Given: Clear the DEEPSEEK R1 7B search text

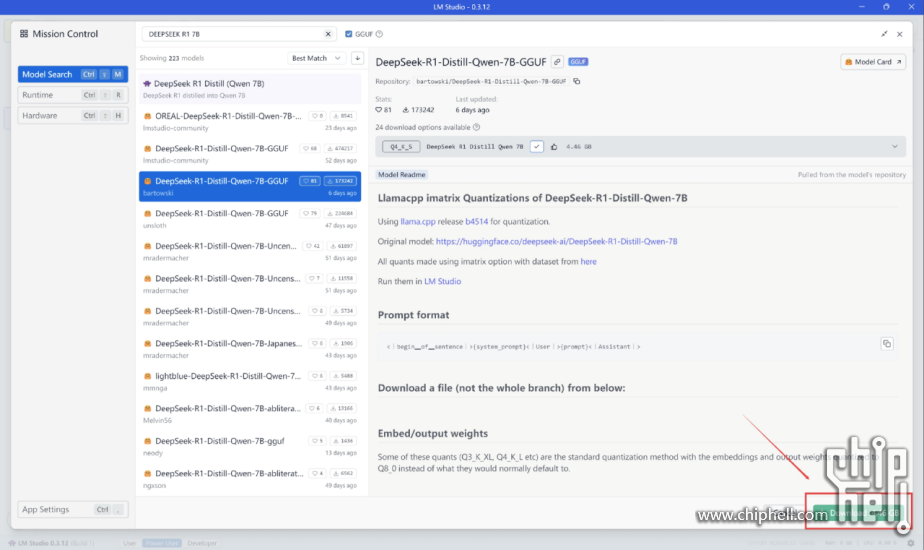Looking at the screenshot, I should (328, 34).
